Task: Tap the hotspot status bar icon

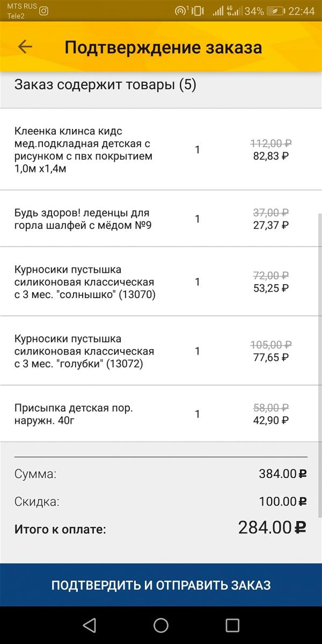Action: click(x=182, y=11)
